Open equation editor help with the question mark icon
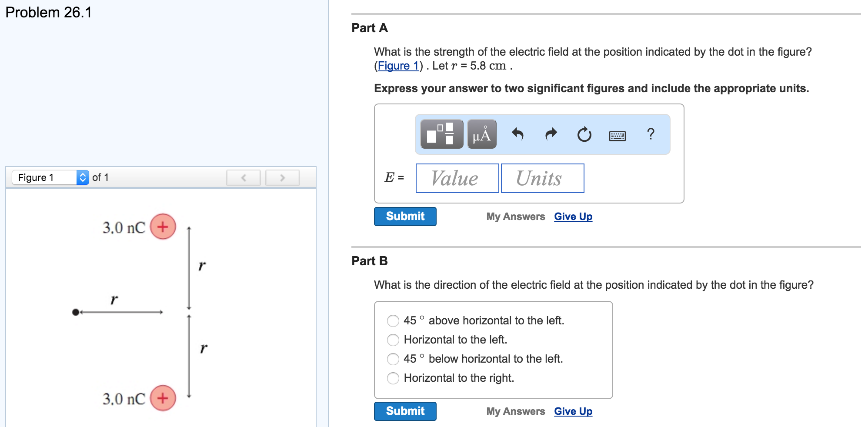The image size is (868, 427). [650, 135]
